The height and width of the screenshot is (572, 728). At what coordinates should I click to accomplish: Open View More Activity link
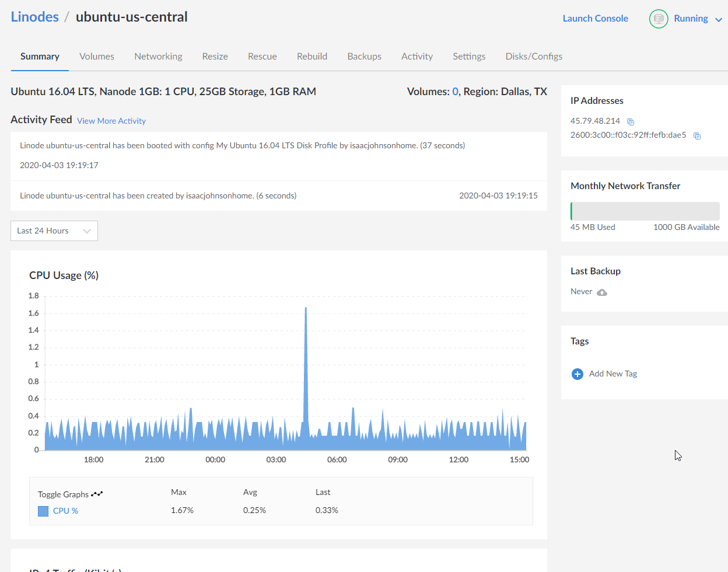(x=111, y=121)
